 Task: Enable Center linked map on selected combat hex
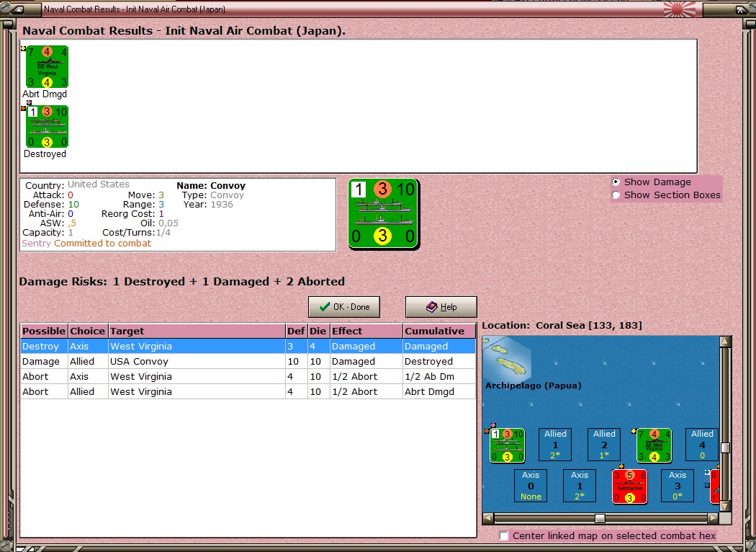(x=504, y=536)
